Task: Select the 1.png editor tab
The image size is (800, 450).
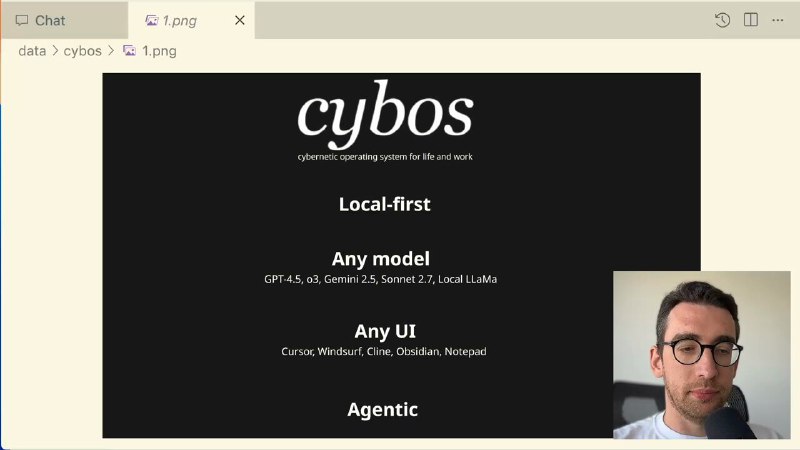Action: [191, 20]
